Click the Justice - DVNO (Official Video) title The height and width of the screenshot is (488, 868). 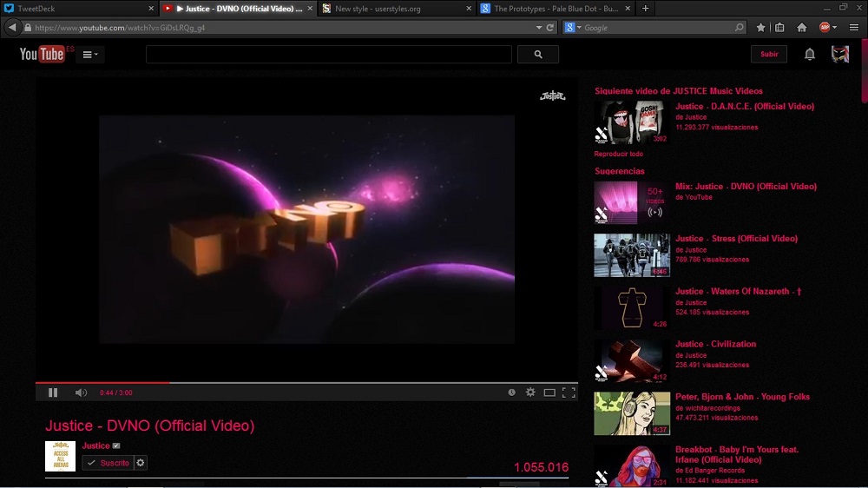click(x=150, y=425)
